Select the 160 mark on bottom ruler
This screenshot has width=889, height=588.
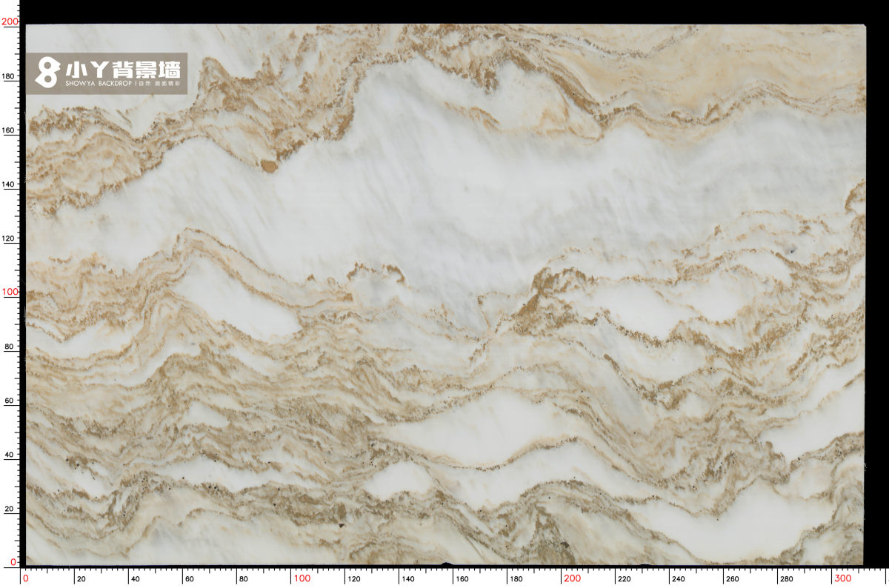click(x=462, y=579)
